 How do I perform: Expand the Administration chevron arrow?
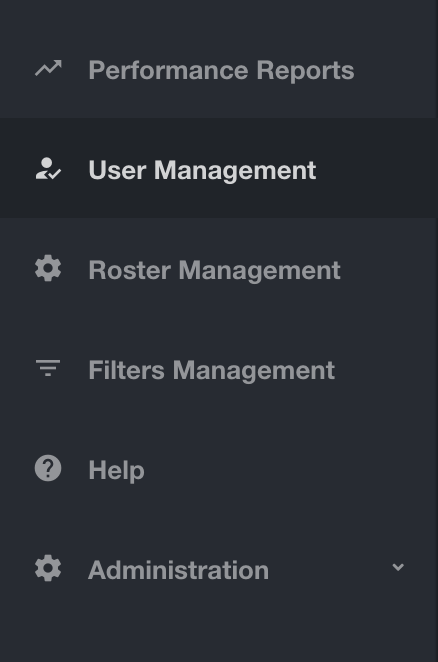tap(398, 567)
